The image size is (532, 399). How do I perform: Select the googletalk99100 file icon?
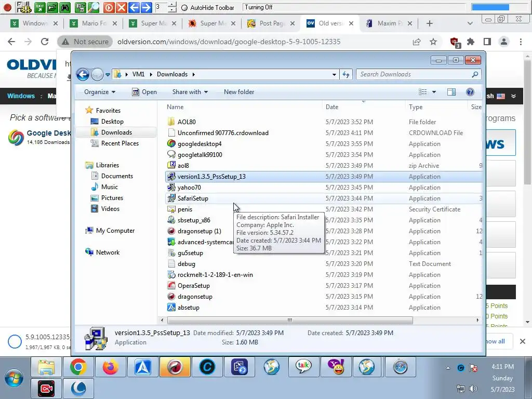(171, 154)
